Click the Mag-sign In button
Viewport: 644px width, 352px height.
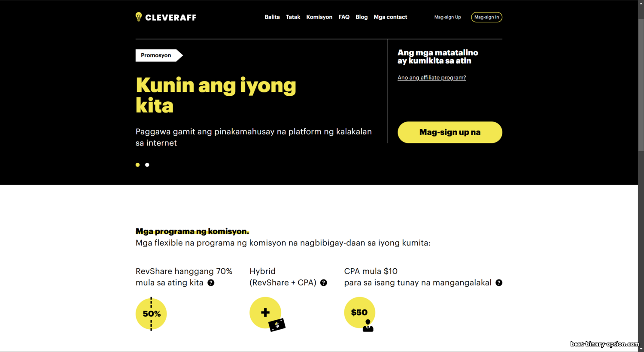click(x=486, y=17)
